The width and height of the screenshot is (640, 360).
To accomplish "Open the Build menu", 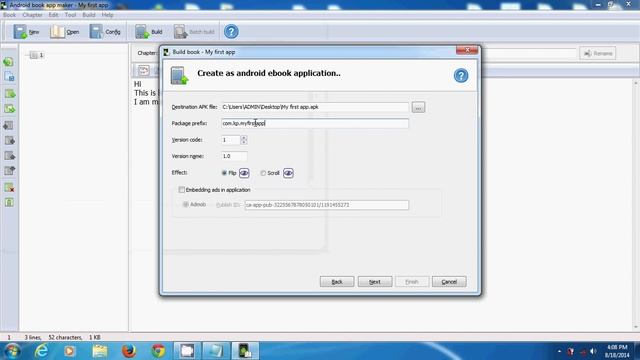I will (x=89, y=15).
